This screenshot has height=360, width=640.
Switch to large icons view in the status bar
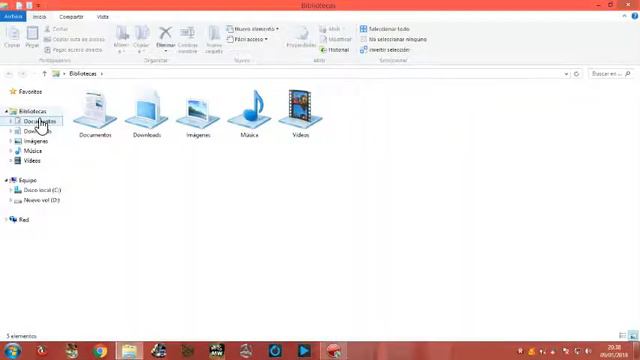(633, 336)
